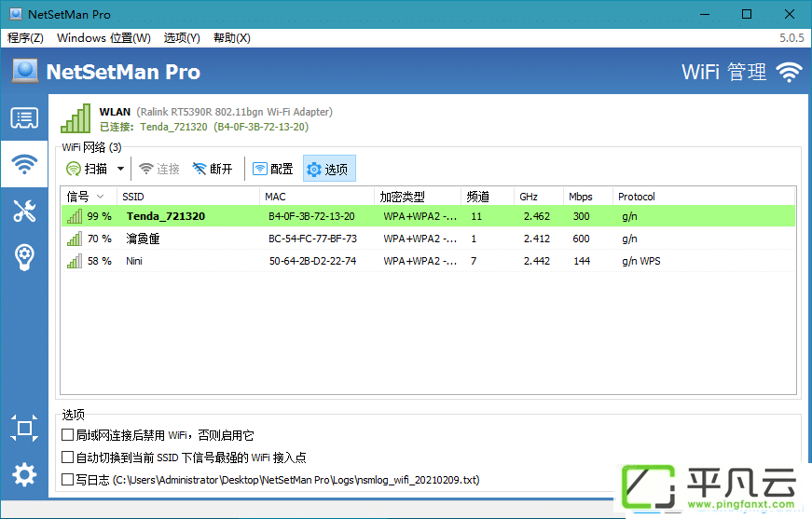Open the 选项(Y) menu

point(182,38)
